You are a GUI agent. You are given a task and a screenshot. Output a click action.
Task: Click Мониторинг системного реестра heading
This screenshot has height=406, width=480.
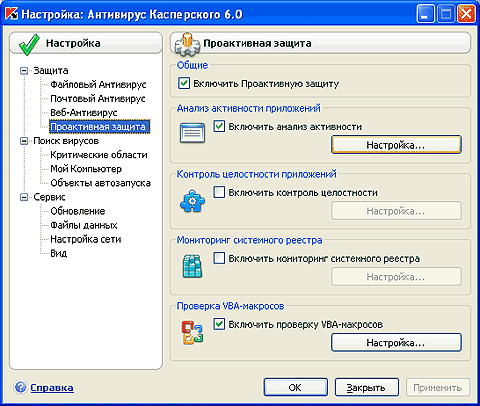249,240
